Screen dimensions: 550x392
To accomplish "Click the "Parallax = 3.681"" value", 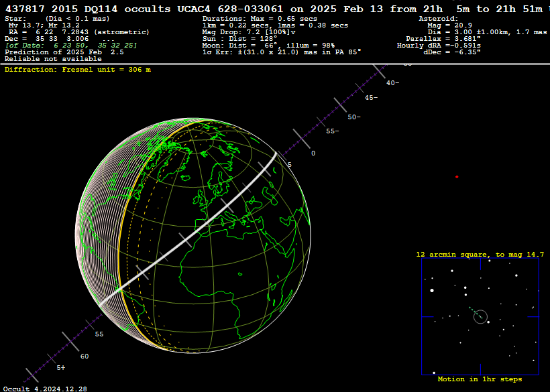I will 443,39.
